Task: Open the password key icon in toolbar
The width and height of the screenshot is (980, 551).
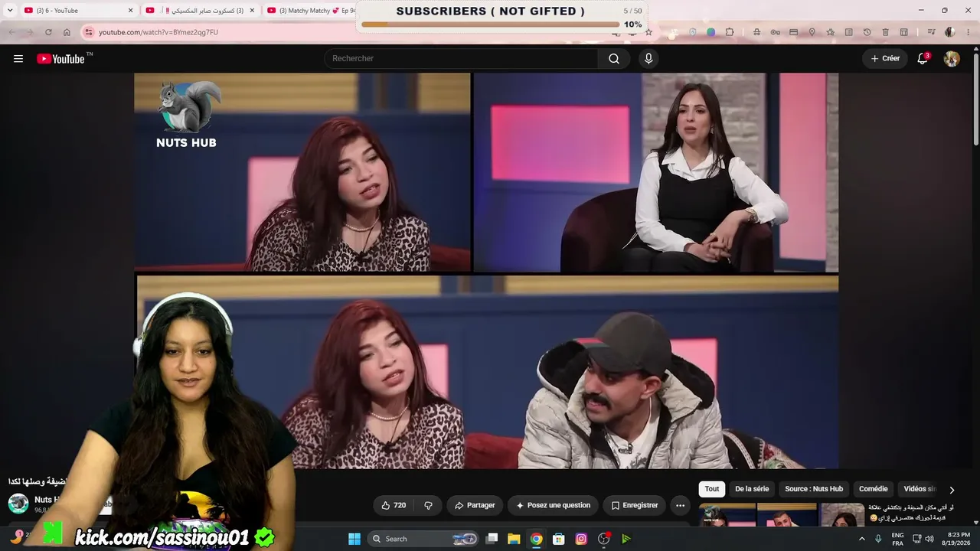Action: coord(775,32)
